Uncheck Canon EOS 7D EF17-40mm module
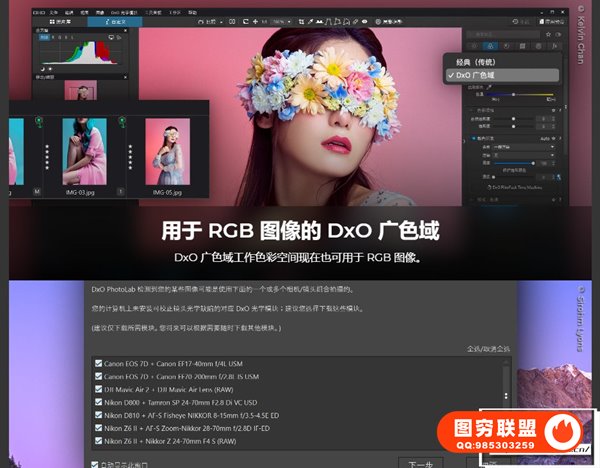The width and height of the screenshot is (600, 468). (x=97, y=362)
